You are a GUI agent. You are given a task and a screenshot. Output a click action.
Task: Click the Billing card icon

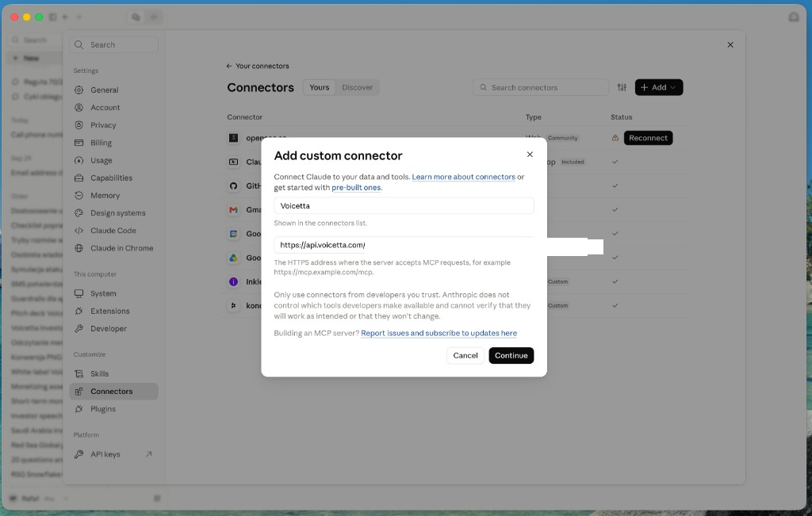tap(79, 143)
